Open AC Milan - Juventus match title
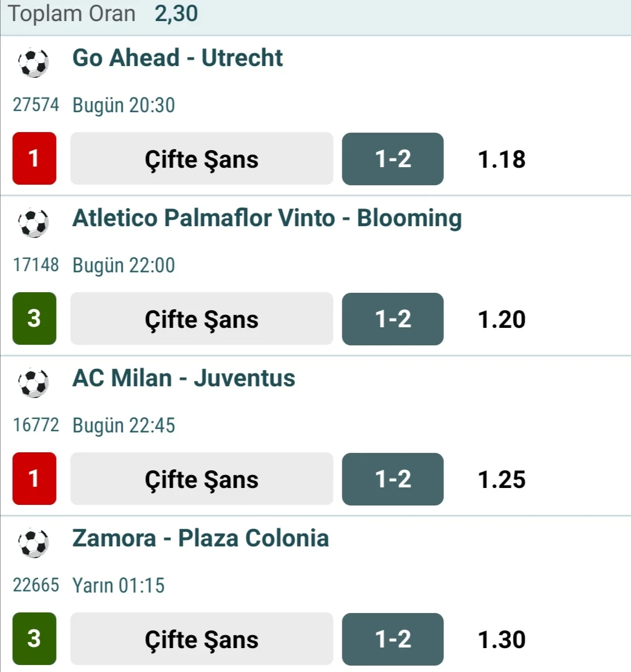 coord(183,378)
